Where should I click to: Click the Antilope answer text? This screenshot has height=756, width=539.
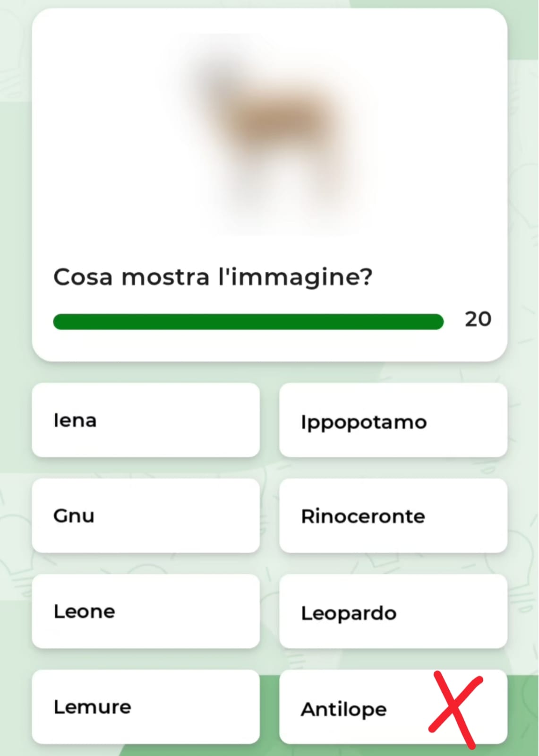344,709
